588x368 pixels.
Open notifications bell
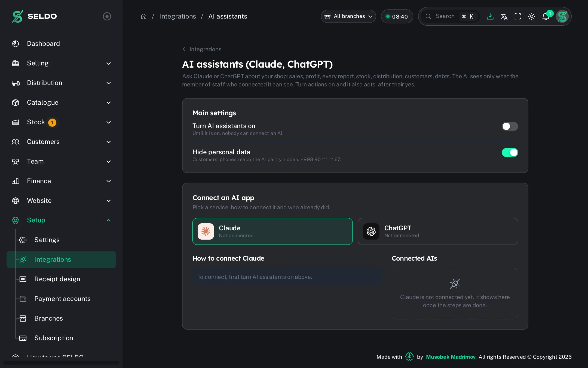click(546, 16)
